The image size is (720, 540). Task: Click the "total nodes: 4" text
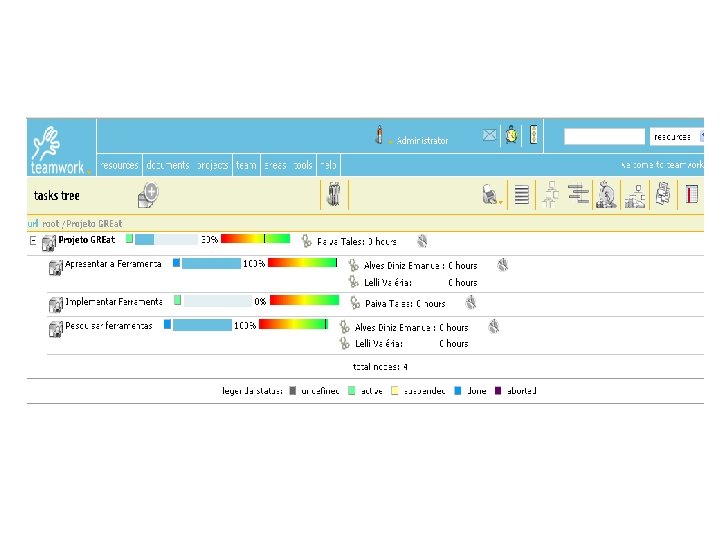pos(380,367)
